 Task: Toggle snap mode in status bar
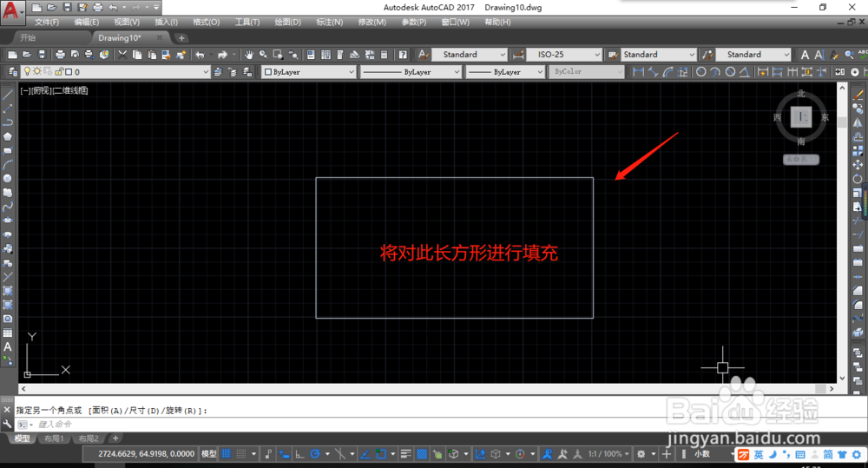[x=241, y=453]
